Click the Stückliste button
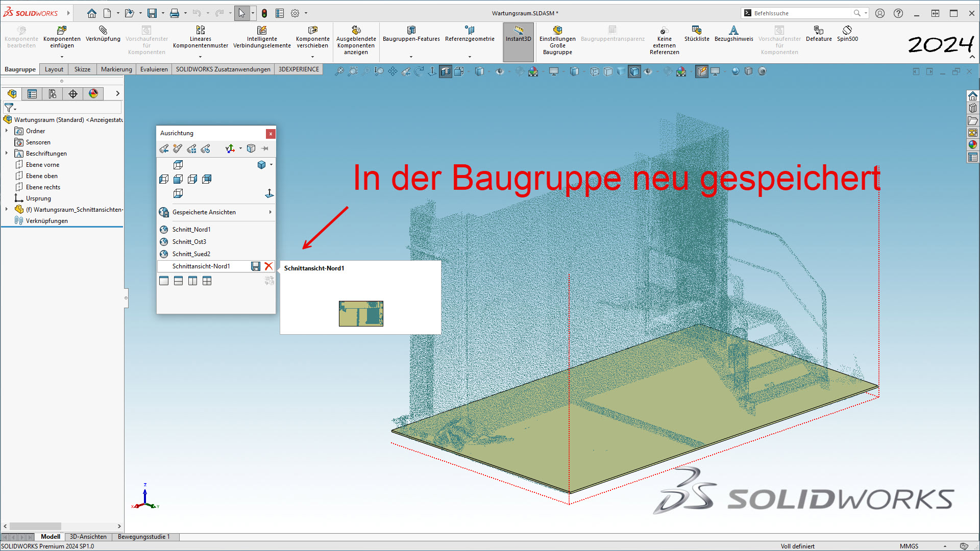 697,34
